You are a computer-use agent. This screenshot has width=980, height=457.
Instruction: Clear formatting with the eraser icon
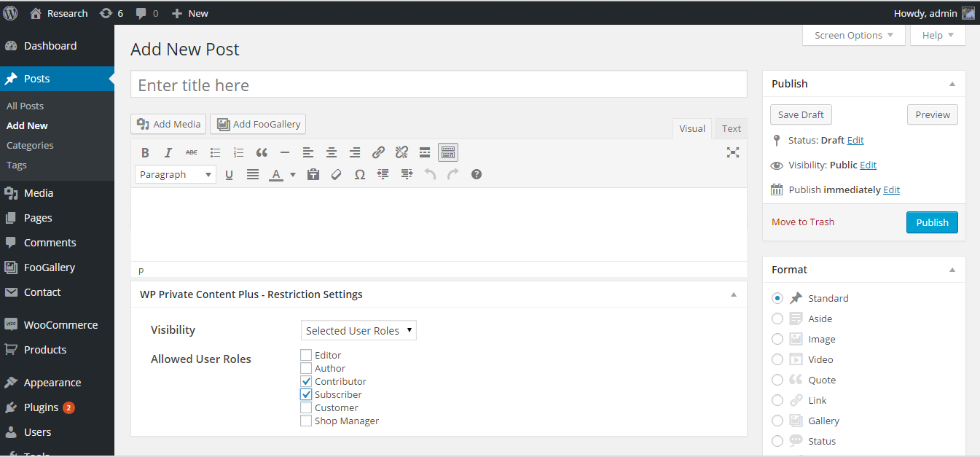tap(336, 174)
